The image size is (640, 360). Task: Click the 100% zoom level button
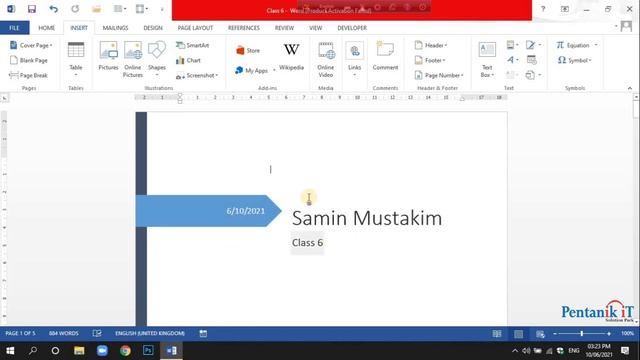[x=627, y=333]
